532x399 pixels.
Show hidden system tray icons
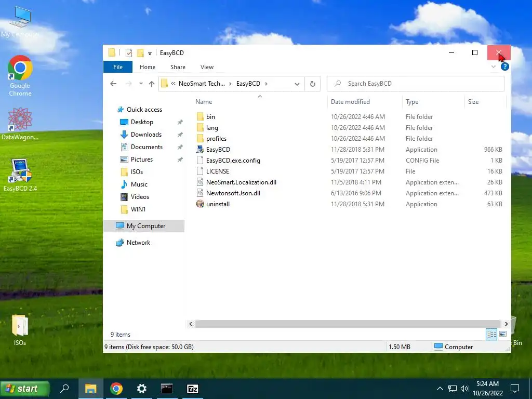(440, 389)
